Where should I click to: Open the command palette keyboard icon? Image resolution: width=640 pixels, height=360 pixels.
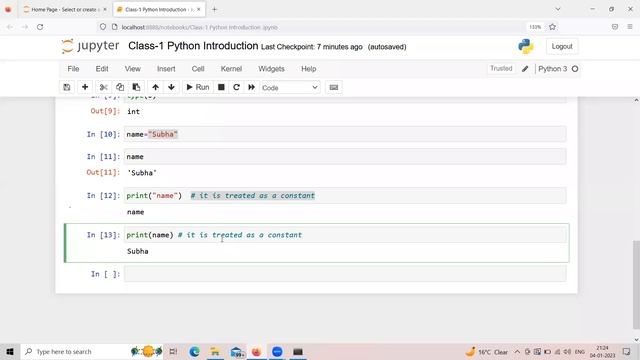click(x=333, y=87)
